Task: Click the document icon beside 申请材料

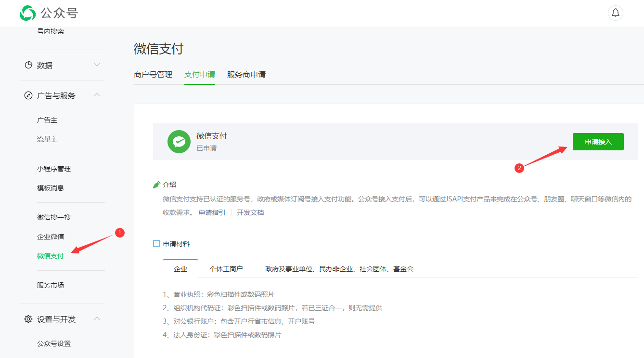Action: pyautogui.click(x=156, y=244)
